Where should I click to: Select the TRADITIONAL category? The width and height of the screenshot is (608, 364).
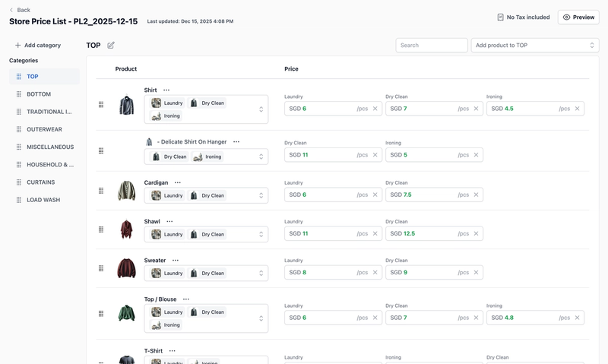[44, 112]
